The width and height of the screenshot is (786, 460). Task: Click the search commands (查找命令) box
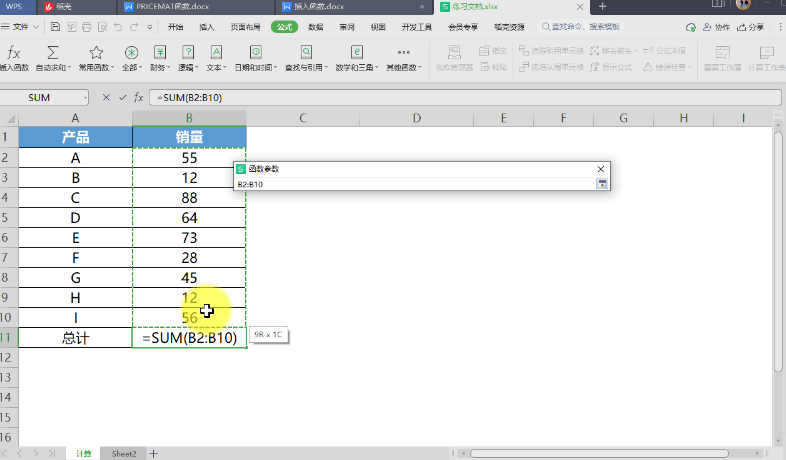pyautogui.click(x=581, y=27)
